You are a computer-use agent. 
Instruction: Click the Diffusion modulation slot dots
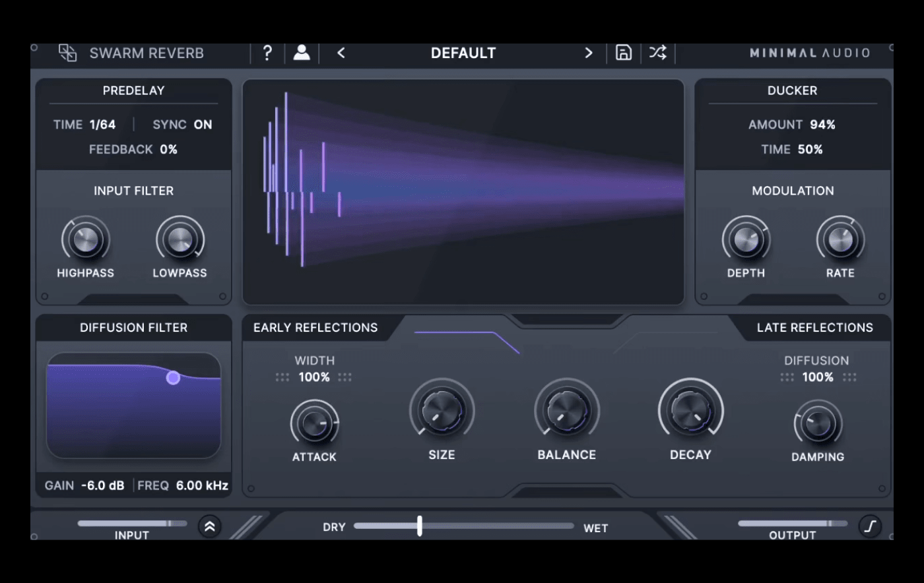pos(786,377)
